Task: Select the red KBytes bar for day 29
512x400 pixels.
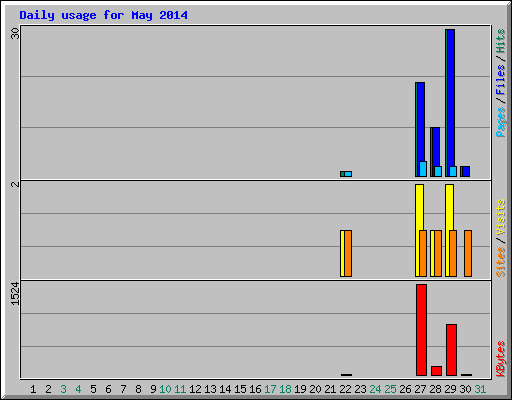Action: [x=451, y=350]
